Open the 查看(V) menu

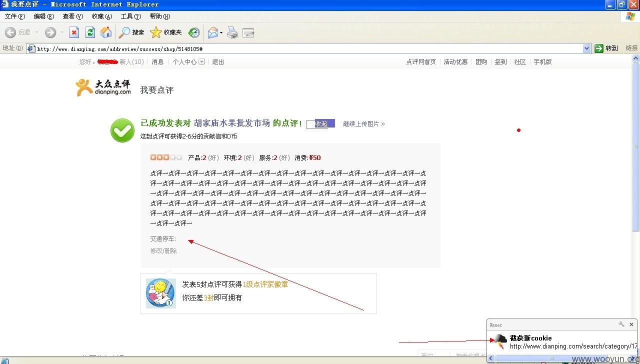click(x=73, y=16)
